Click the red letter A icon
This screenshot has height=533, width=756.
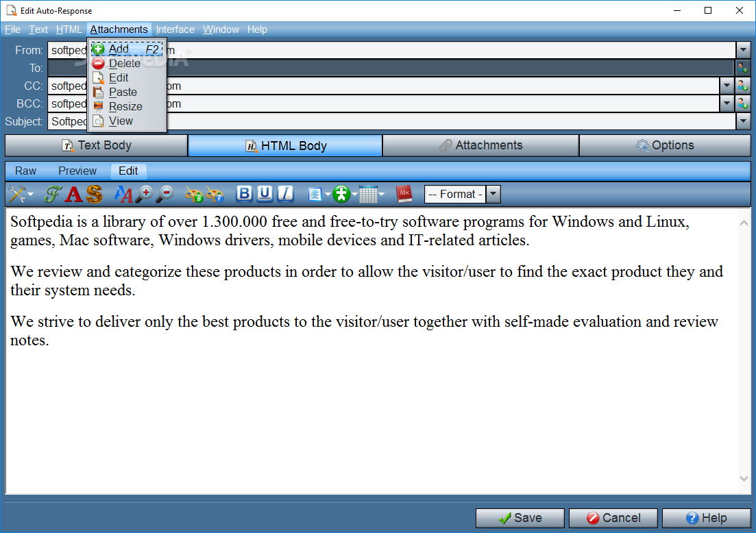[74, 194]
